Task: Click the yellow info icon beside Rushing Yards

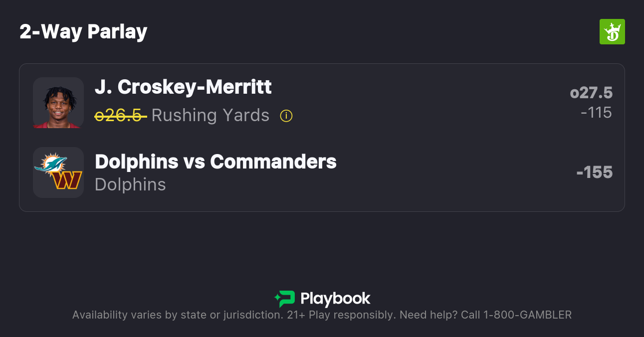Action: (x=286, y=116)
